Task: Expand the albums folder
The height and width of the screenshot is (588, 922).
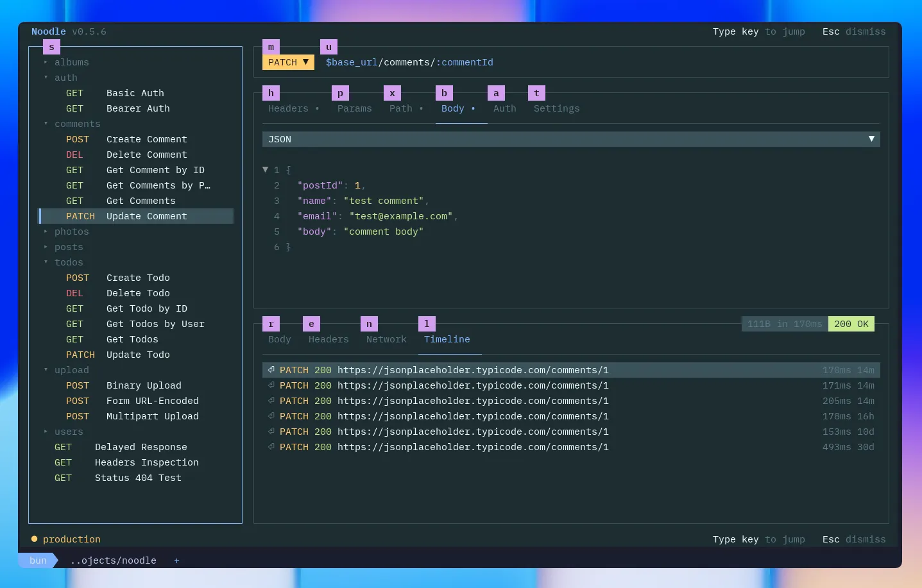Action: point(66,62)
